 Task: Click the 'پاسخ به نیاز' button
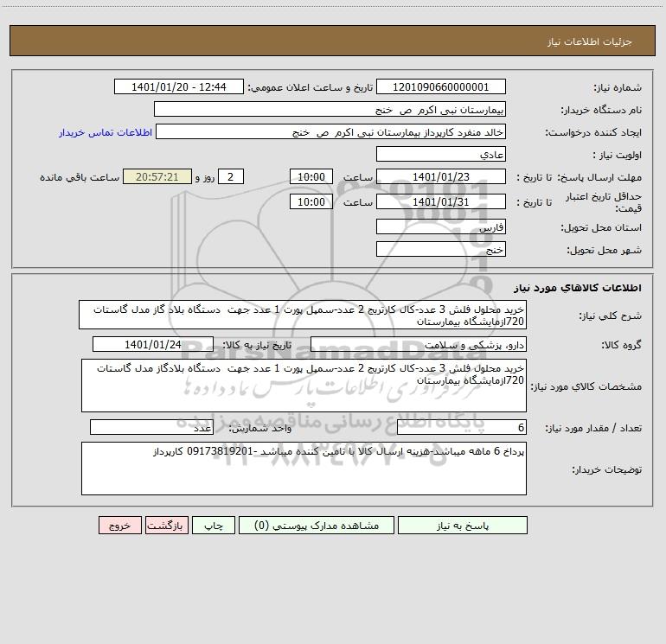pos(462,525)
